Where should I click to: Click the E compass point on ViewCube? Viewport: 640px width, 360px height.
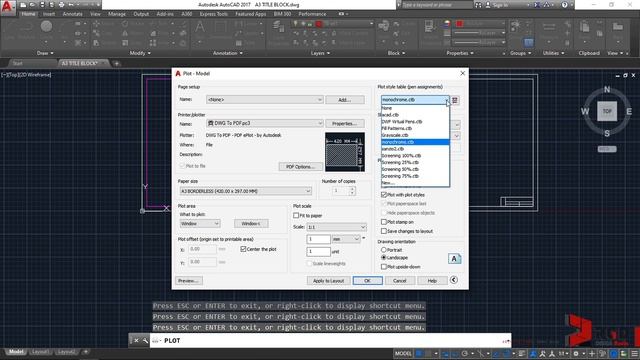(x=629, y=111)
